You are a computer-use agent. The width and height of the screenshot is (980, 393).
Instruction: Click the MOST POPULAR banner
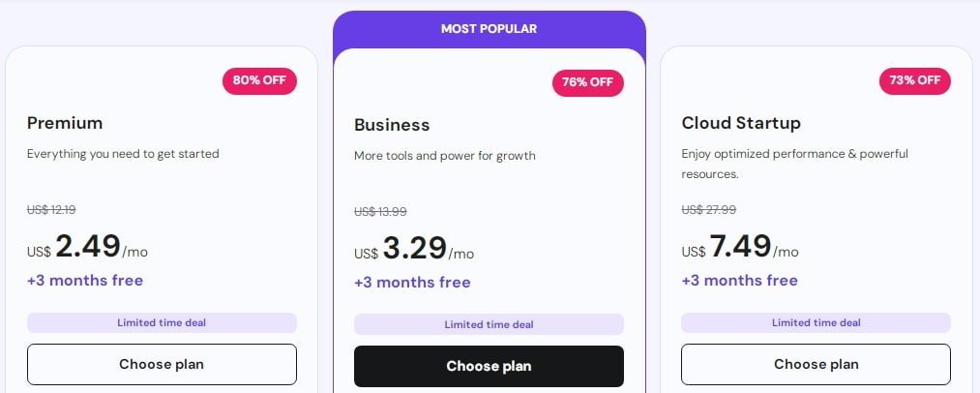489,29
